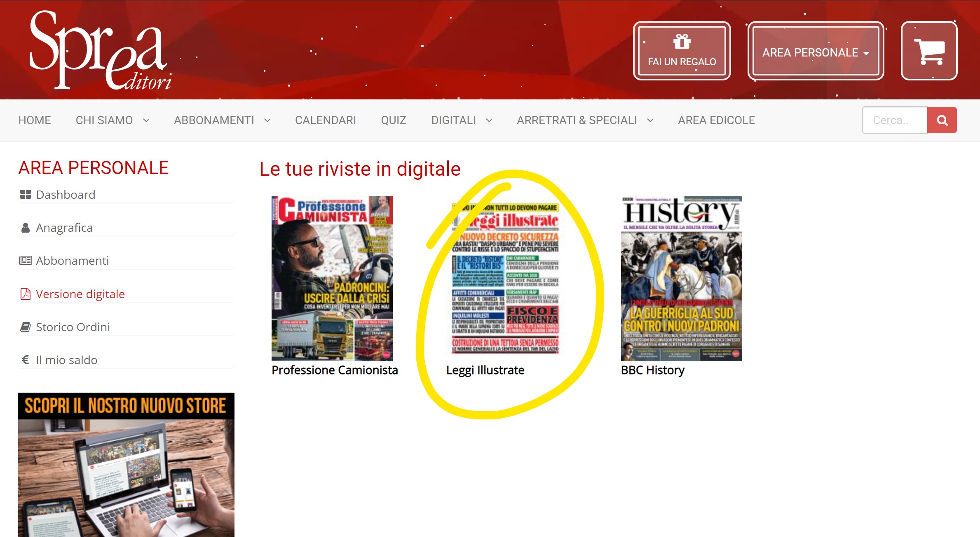Click the Abbonamenti newspaper icon

point(26,260)
